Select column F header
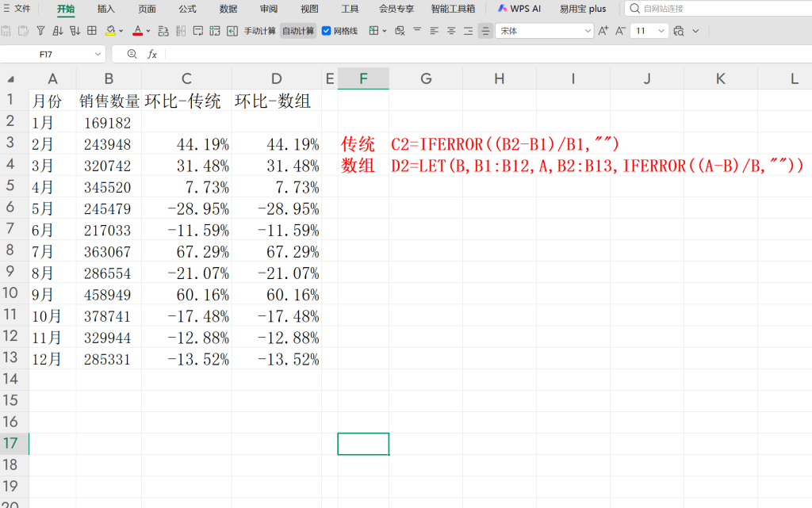This screenshot has width=812, height=508. coord(363,78)
